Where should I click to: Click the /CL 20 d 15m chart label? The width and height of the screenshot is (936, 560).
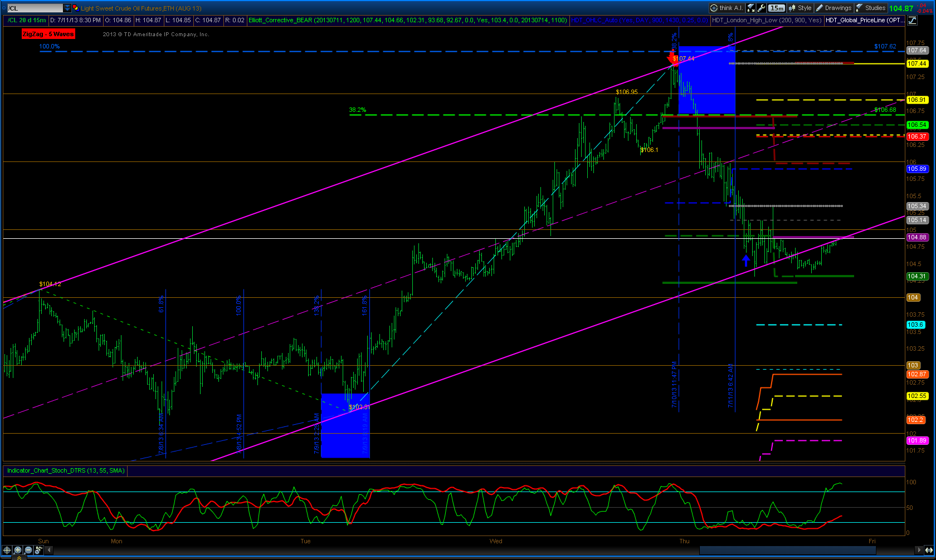coord(27,20)
